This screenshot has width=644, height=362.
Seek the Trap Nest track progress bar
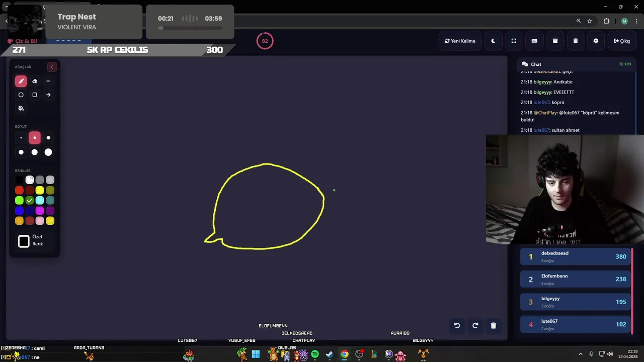(190, 28)
